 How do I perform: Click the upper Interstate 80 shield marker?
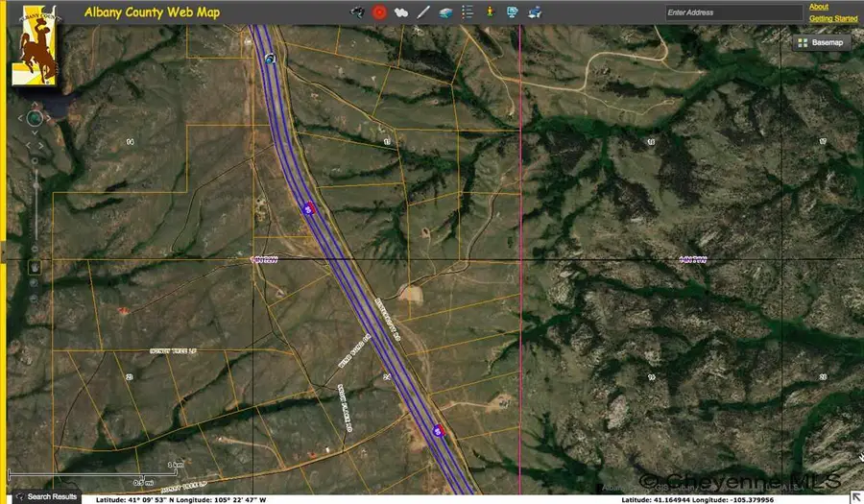tap(308, 208)
